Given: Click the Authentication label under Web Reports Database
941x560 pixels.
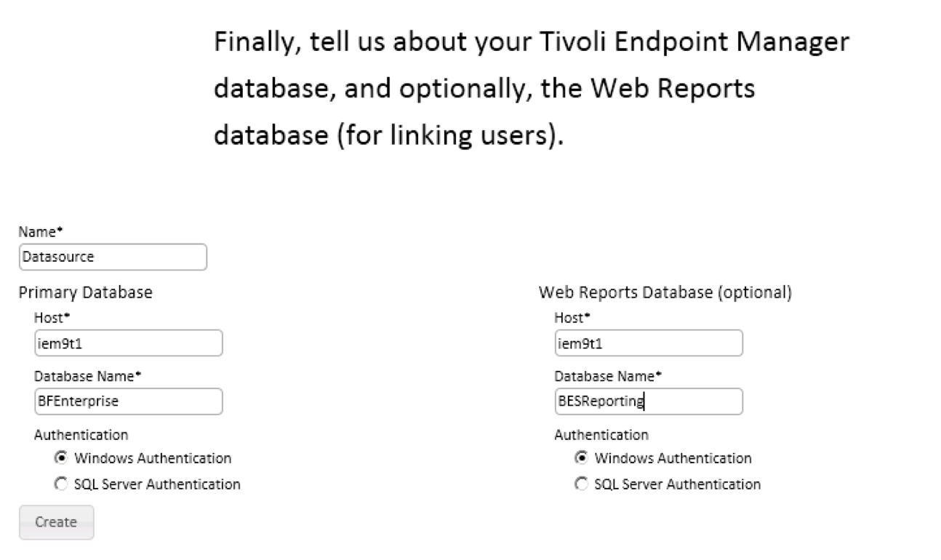Looking at the screenshot, I should [x=601, y=435].
